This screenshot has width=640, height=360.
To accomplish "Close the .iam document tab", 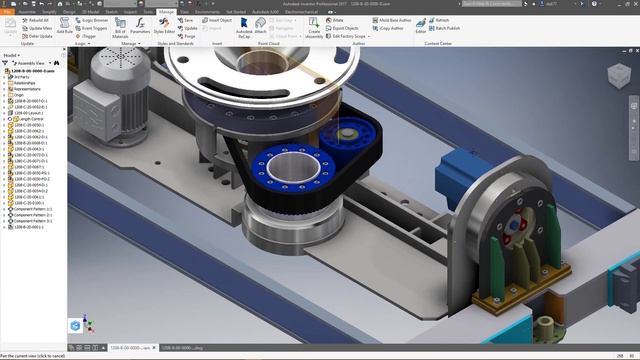I will tap(154, 348).
